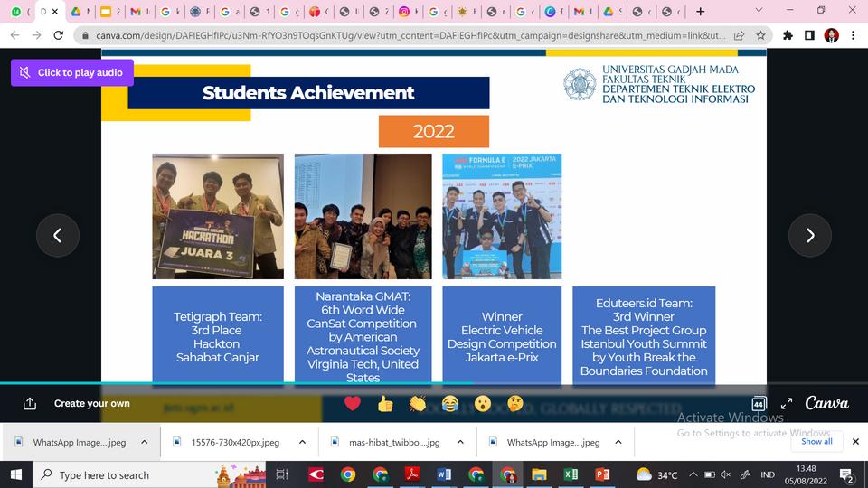Click the CanSat competition group photo
Viewport: 868px width, 488px height.
(363, 216)
